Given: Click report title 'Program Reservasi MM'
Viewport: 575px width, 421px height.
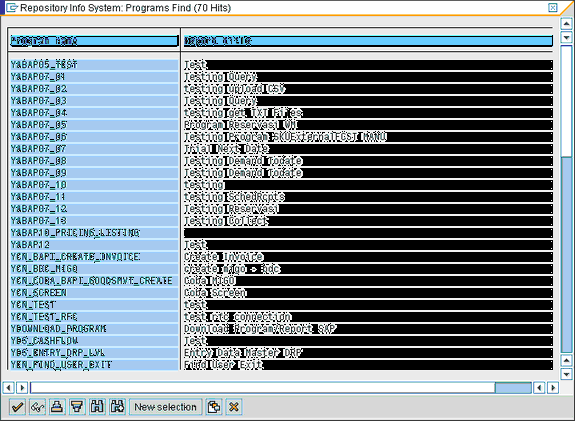Looking at the screenshot, I should 241,125.
